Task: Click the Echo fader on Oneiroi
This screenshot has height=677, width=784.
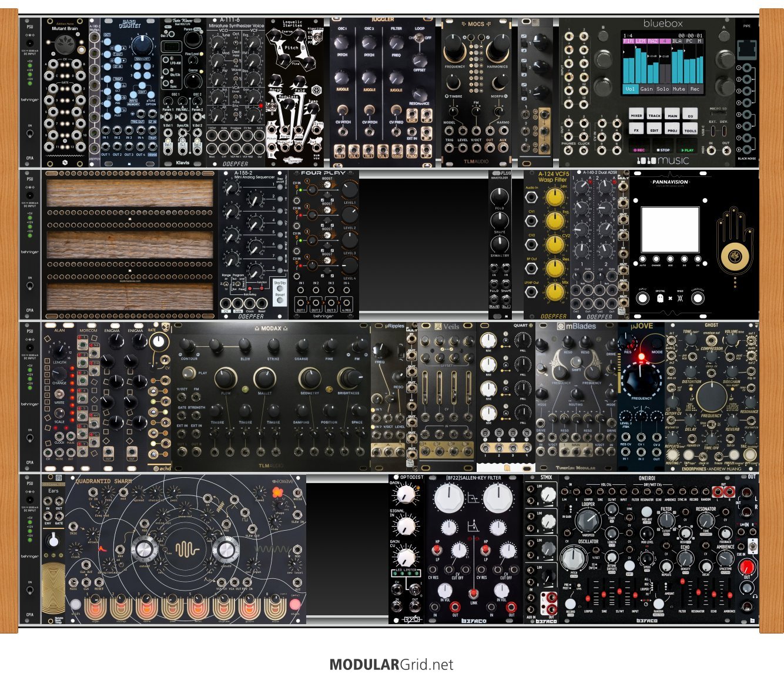Action: pos(713,594)
